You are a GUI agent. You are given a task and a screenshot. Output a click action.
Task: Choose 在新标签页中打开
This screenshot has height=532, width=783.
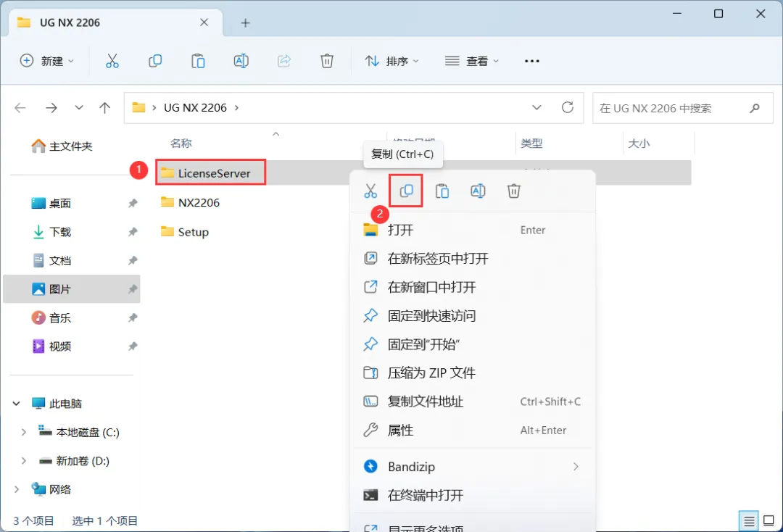(x=472, y=259)
